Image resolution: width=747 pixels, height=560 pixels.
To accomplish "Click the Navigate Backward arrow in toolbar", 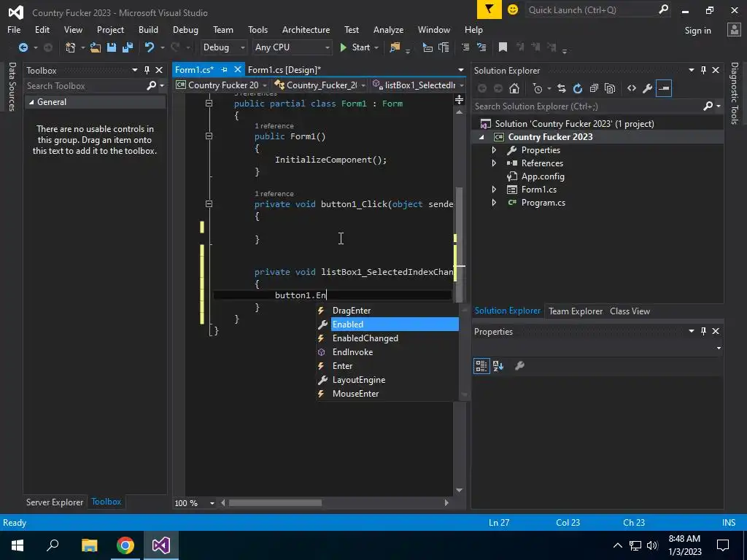I will (x=23, y=47).
